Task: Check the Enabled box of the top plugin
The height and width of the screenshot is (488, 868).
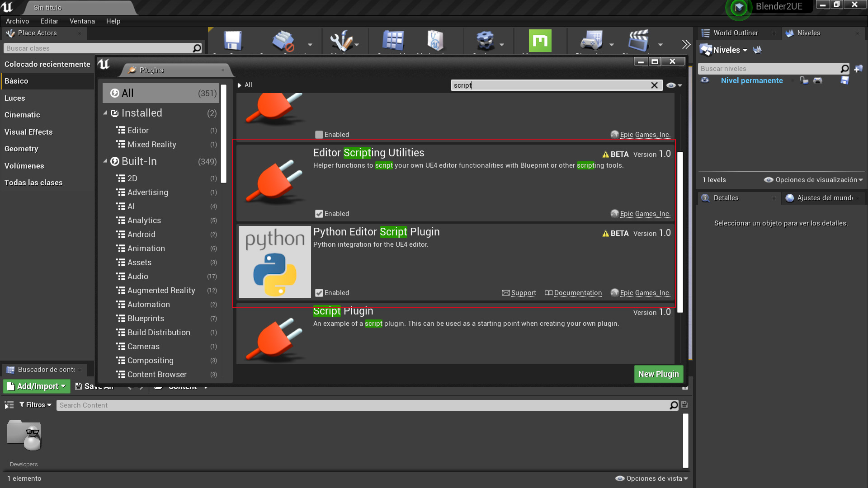Action: 319,135
